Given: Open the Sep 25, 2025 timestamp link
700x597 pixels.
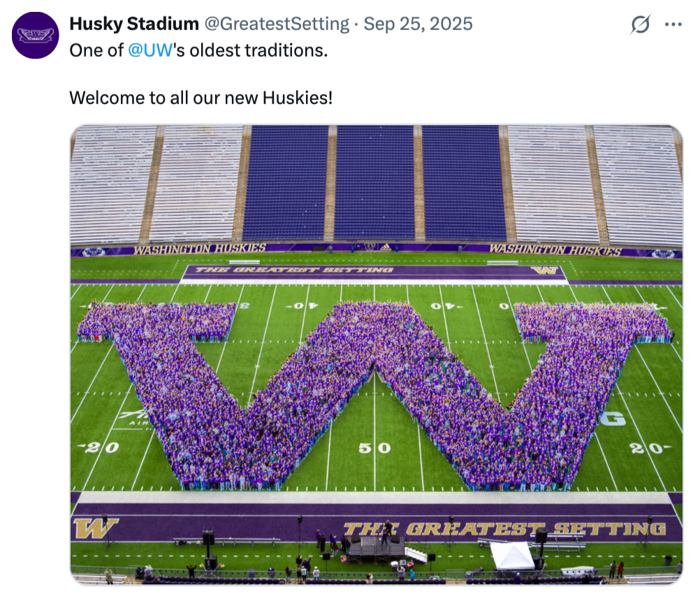Looking at the screenshot, I should 418,24.
